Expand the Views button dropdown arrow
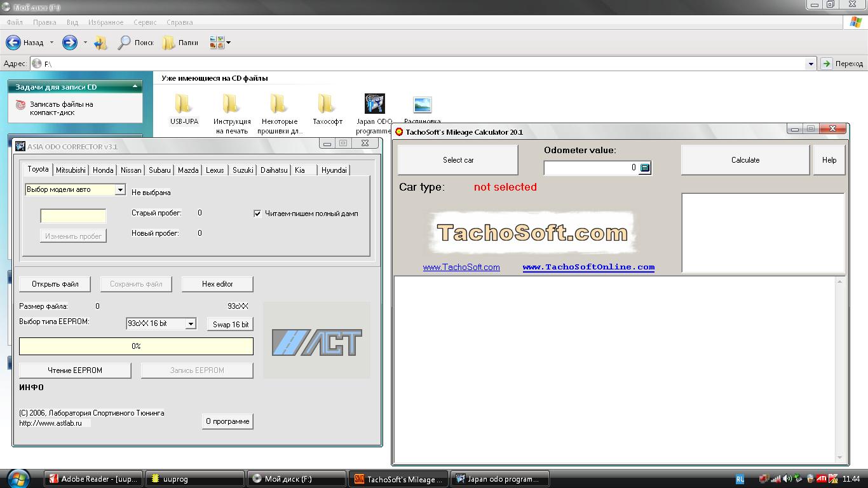 [228, 43]
